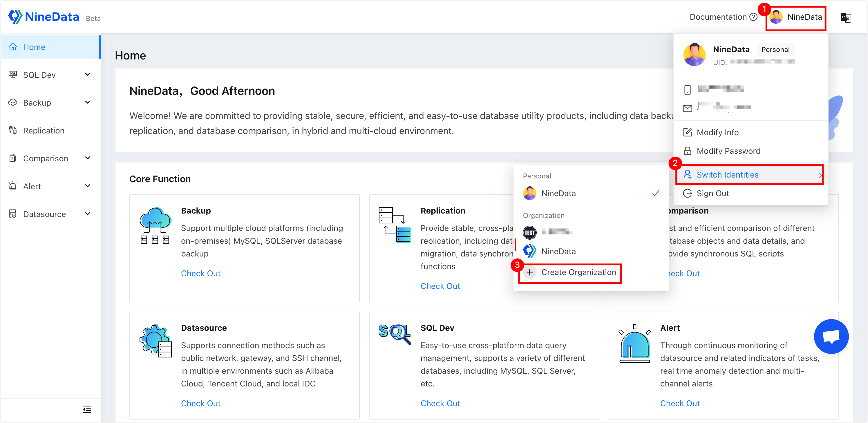
Task: Click the Datasource card gear illustration
Action: point(155,341)
